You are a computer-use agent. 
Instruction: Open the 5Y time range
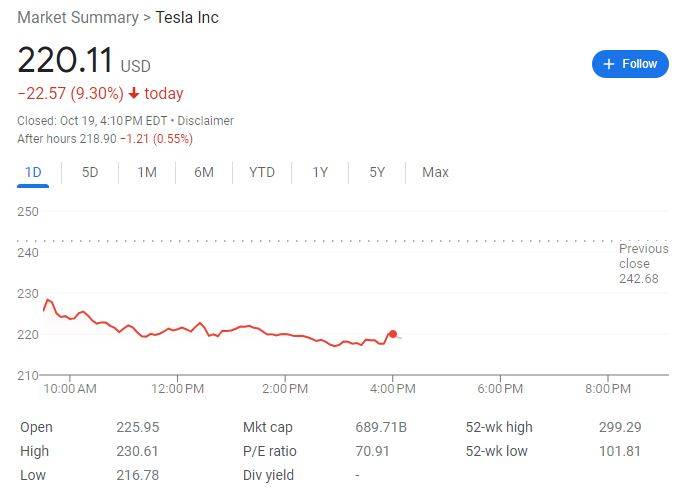pyautogui.click(x=377, y=172)
